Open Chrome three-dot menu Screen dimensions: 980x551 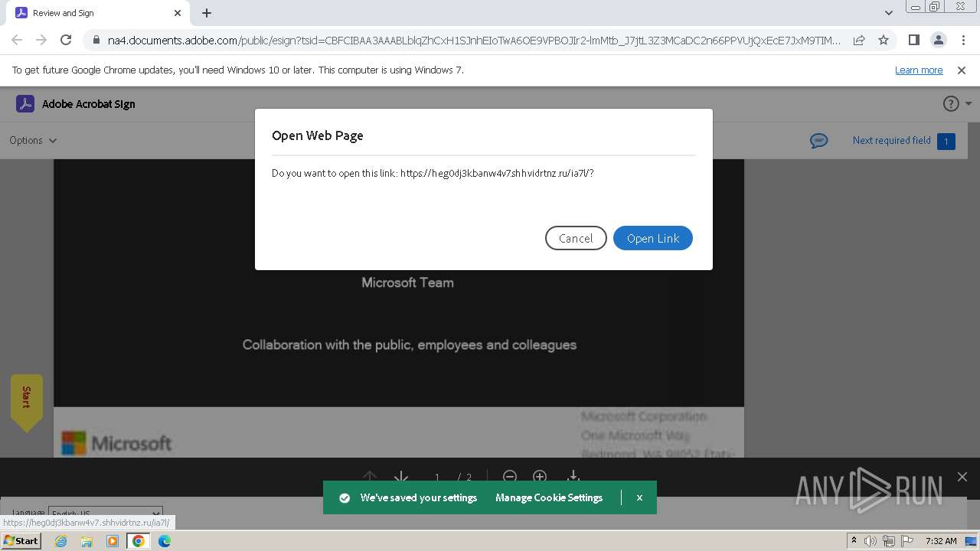point(962,40)
